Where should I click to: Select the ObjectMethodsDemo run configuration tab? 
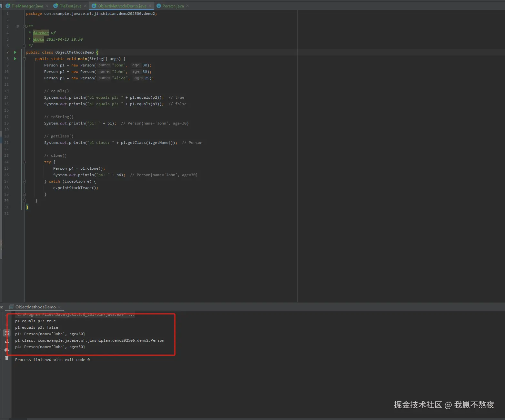tap(35, 307)
